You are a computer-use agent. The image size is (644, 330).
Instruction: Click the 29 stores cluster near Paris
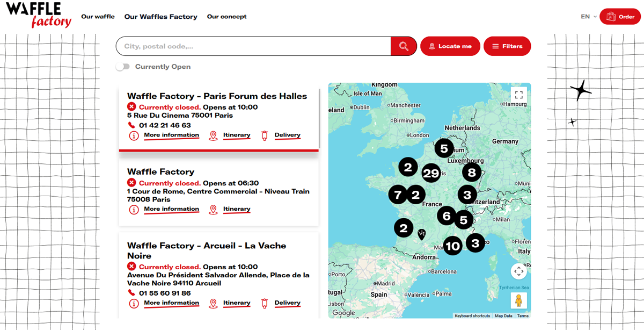431,173
